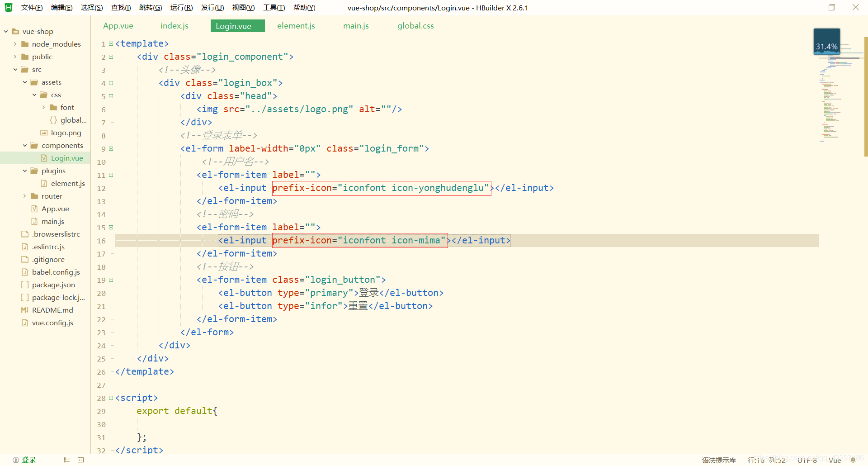Click the babel.config.js file icon
The width and height of the screenshot is (868, 466).
25,272
